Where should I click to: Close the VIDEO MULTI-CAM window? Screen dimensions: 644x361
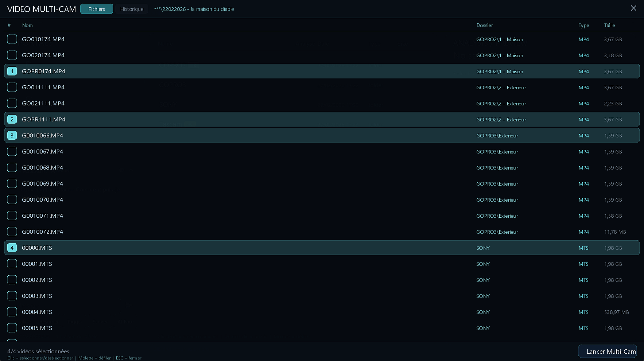point(633,8)
